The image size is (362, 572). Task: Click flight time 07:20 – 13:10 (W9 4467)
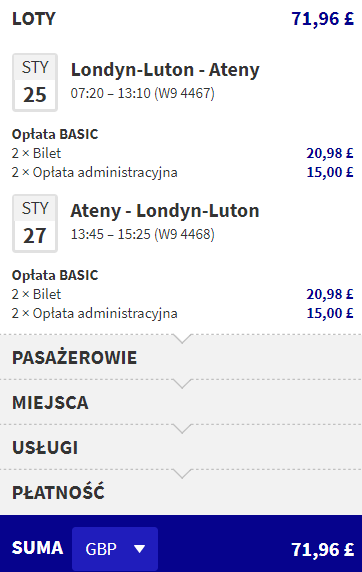click(x=143, y=93)
